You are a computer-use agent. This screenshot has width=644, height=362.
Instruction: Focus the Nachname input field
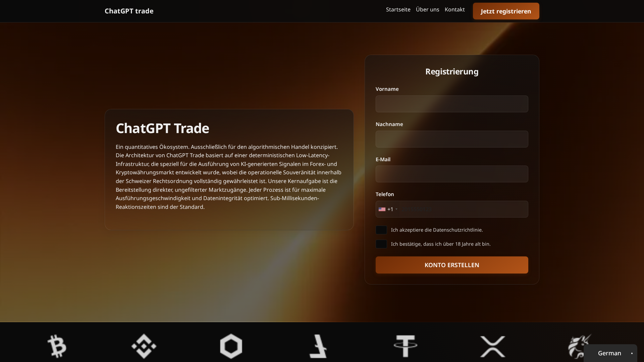coord(452,139)
